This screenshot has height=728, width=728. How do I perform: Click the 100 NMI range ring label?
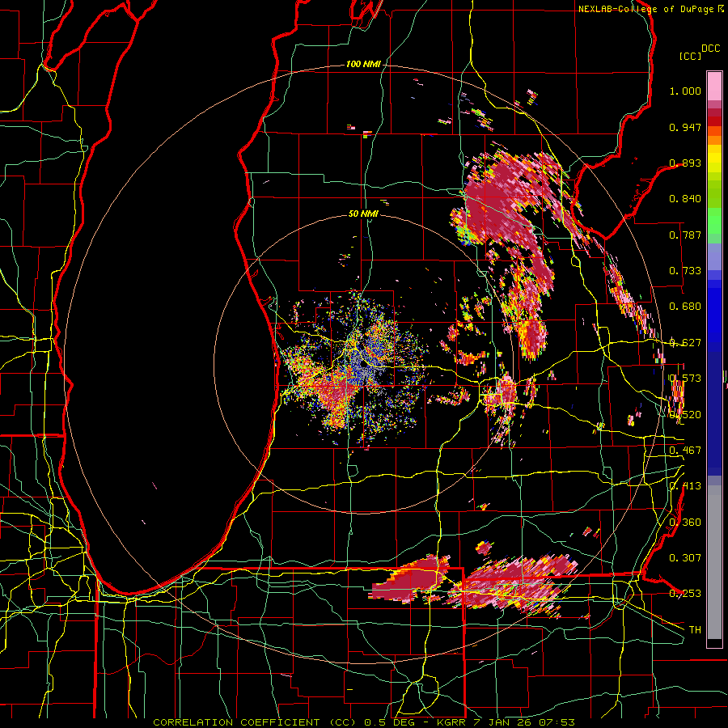click(x=363, y=64)
